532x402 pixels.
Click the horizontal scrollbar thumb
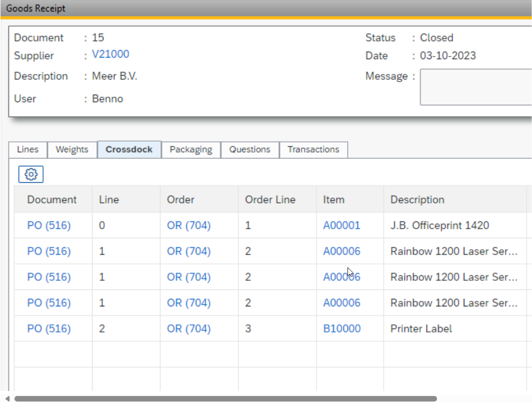[225, 398]
